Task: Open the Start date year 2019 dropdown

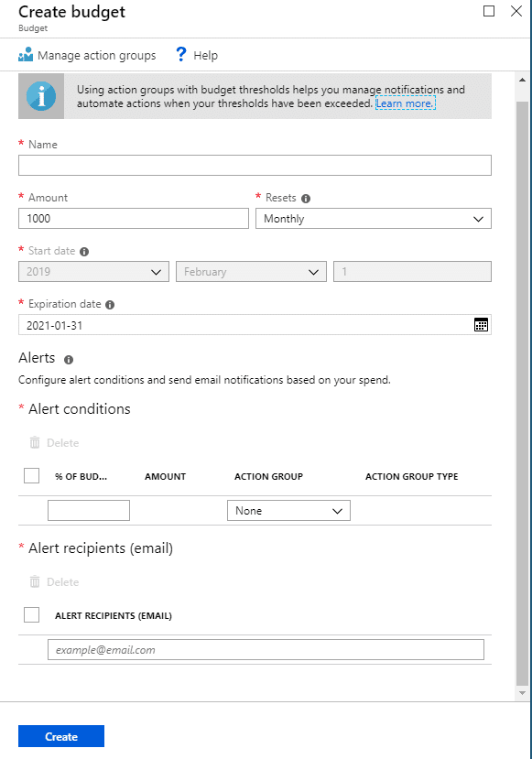Action: 94,272
